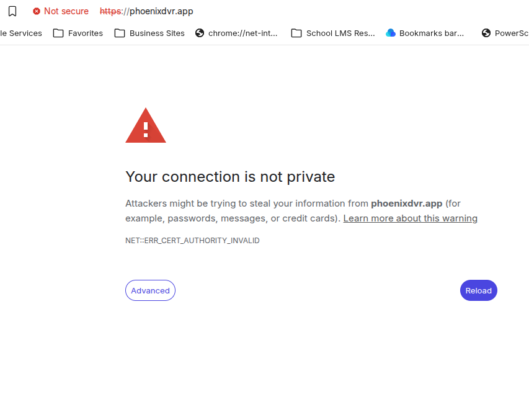Click the bookmark icon in address bar
The width and height of the screenshot is (529, 420).
point(12,11)
